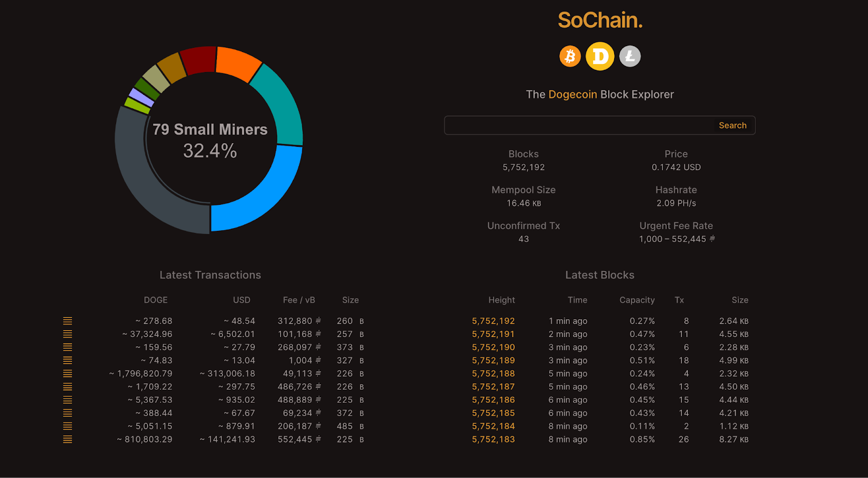The height and width of the screenshot is (478, 868).
Task: Open transaction icon for 810,803.29 DOGE row
Action: tap(67, 440)
